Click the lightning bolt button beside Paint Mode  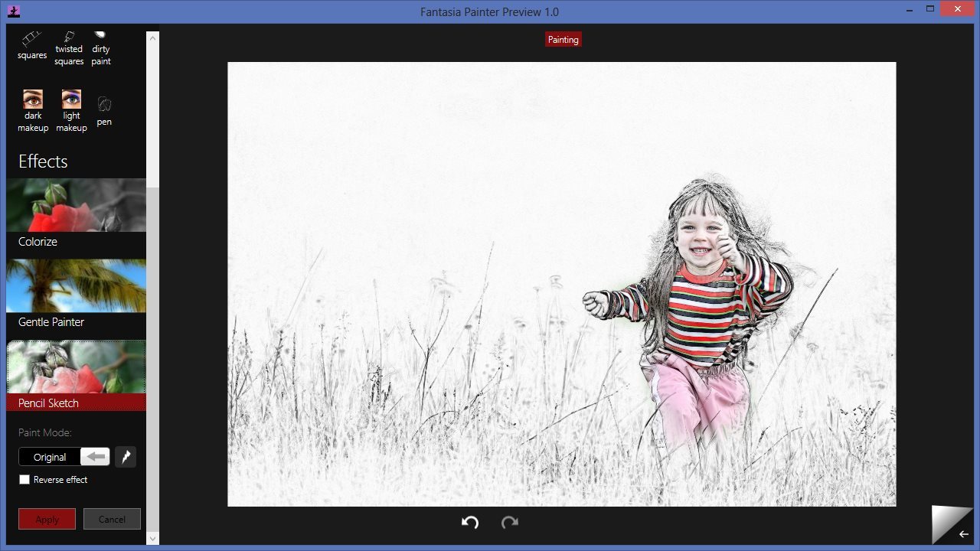tap(126, 457)
